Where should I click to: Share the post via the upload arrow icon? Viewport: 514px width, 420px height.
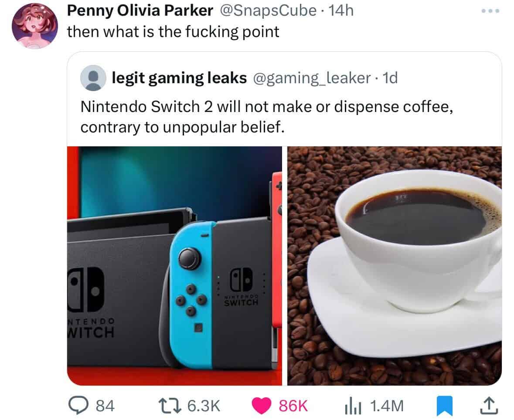click(489, 406)
